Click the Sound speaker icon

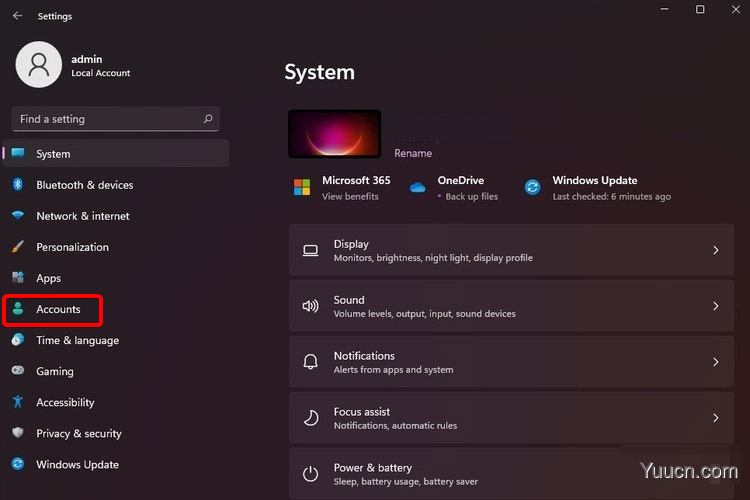tap(310, 306)
